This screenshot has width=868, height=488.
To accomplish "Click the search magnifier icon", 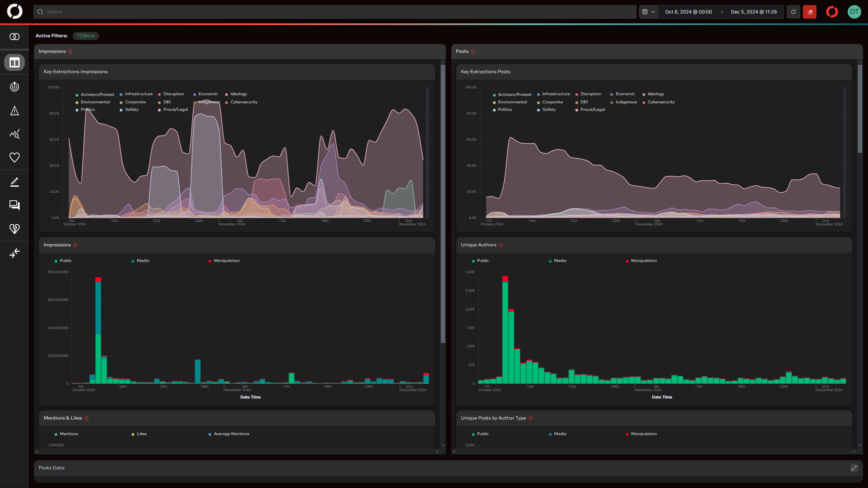I will 40,12.
